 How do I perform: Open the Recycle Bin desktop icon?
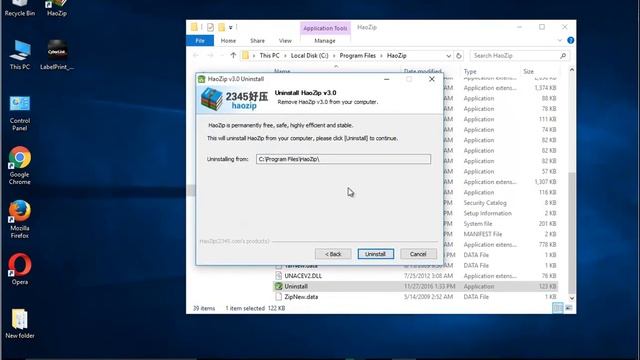pos(20,8)
